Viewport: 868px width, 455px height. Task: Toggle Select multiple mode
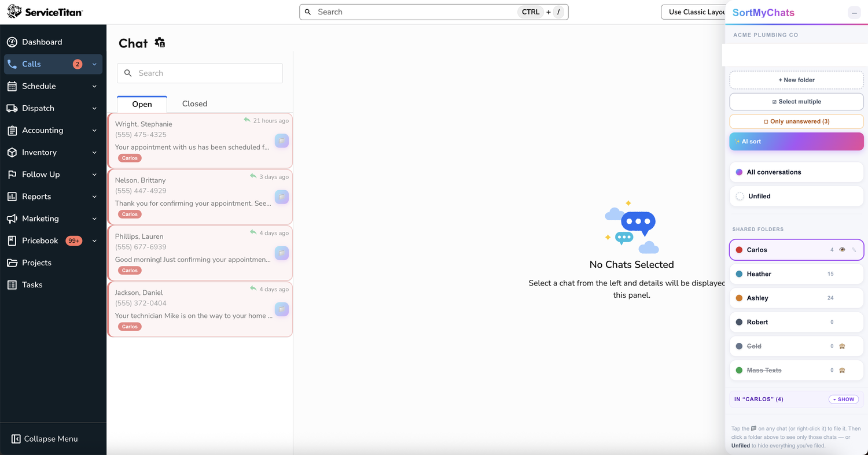[796, 101]
